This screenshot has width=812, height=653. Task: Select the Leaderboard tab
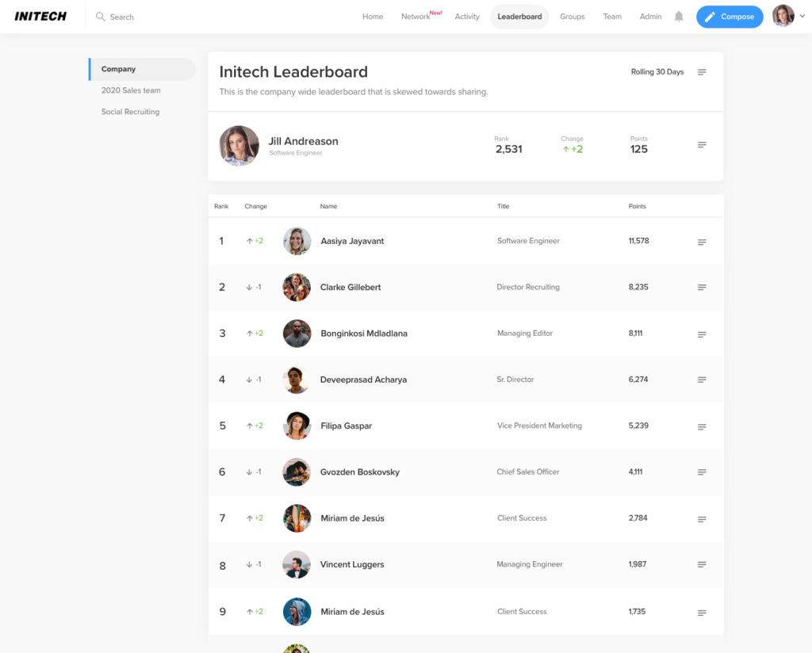coord(519,17)
